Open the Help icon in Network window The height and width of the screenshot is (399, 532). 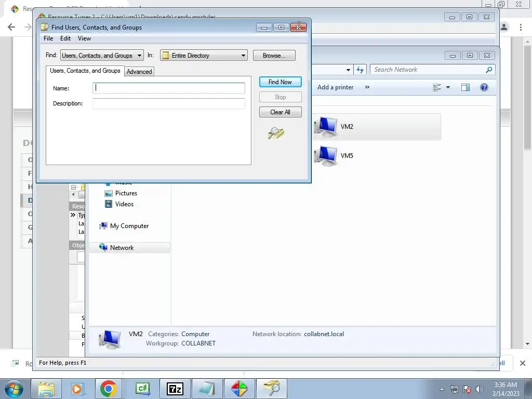484,87
